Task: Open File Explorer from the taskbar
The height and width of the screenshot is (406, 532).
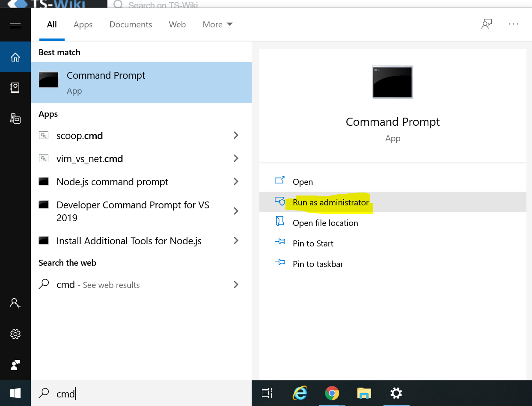Action: pyautogui.click(x=364, y=393)
